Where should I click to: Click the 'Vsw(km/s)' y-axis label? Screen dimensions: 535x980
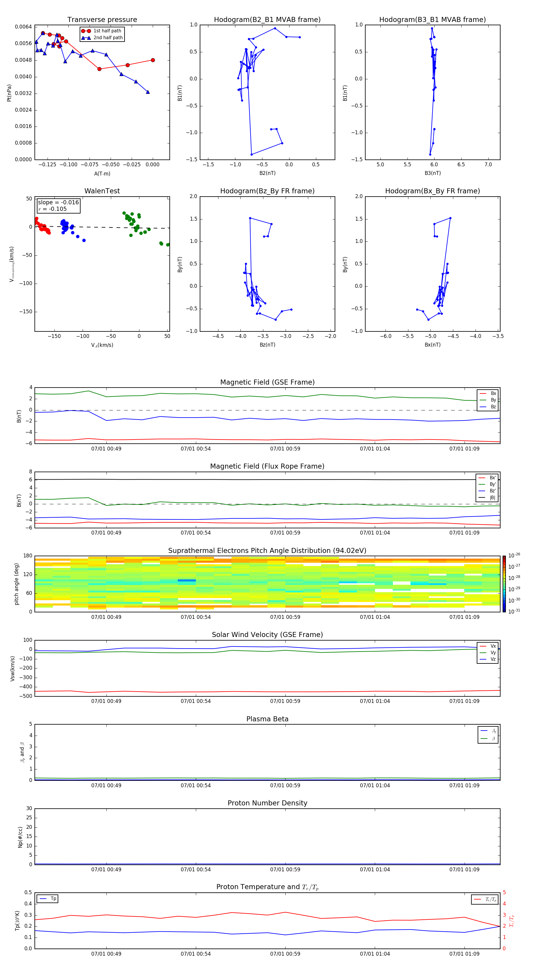coord(12,668)
